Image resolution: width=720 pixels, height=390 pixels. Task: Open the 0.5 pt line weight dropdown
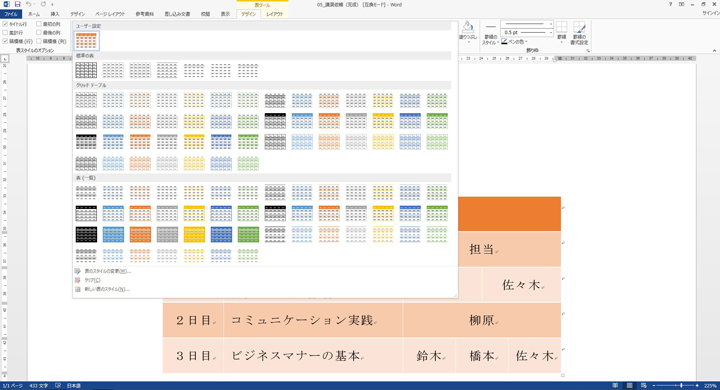(527, 33)
